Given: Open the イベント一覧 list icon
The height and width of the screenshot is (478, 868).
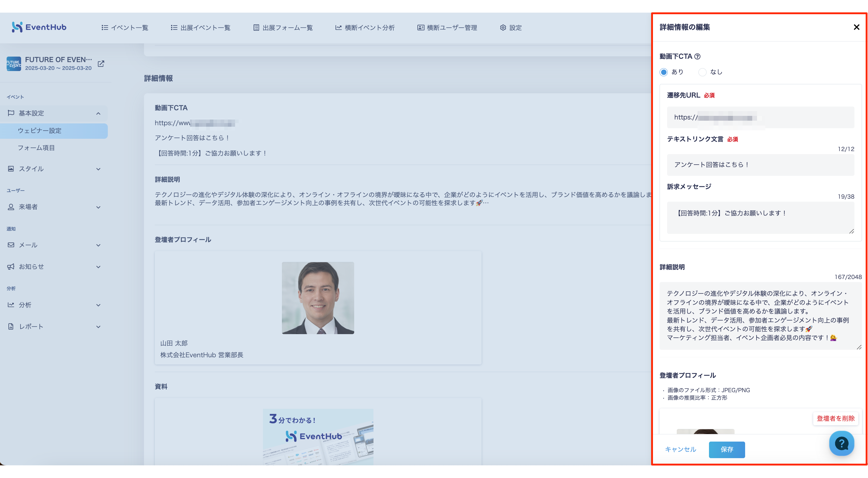Looking at the screenshot, I should 105,28.
